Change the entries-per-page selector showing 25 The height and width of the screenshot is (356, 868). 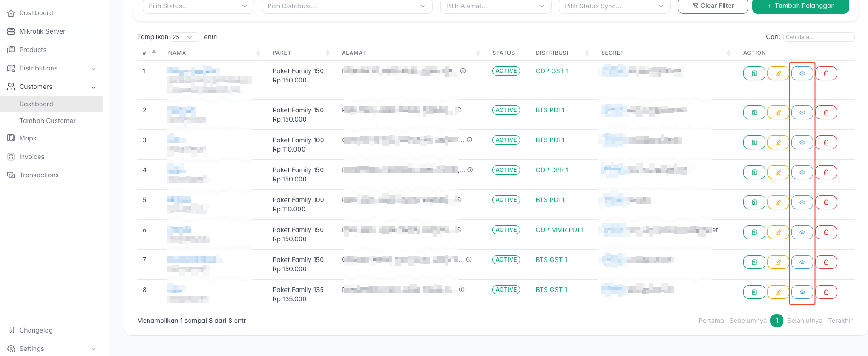coord(184,37)
